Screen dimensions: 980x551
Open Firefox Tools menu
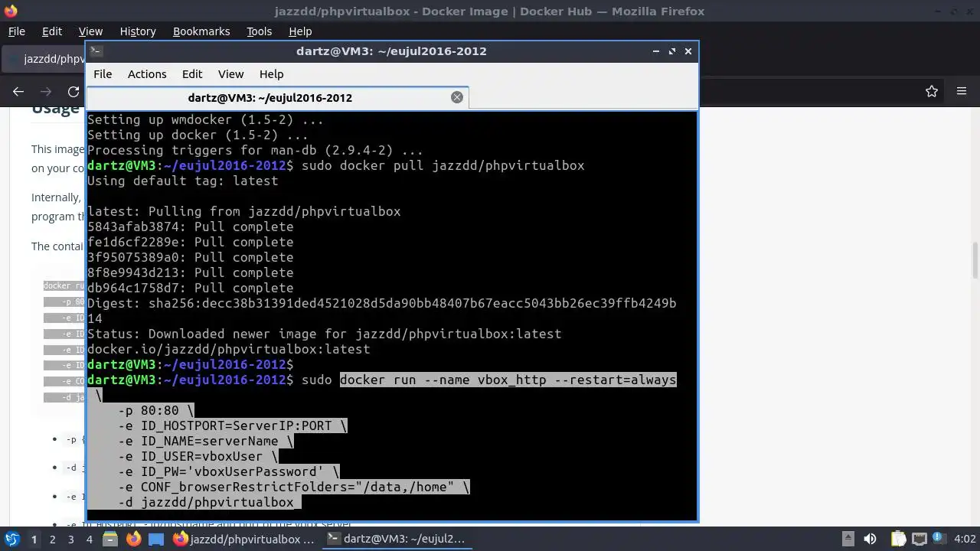tap(259, 31)
